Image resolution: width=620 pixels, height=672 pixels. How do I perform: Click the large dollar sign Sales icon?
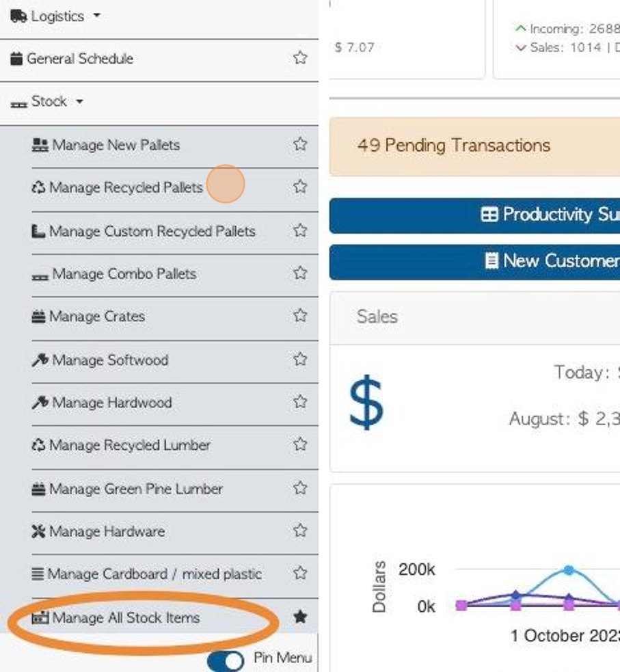[x=366, y=402]
